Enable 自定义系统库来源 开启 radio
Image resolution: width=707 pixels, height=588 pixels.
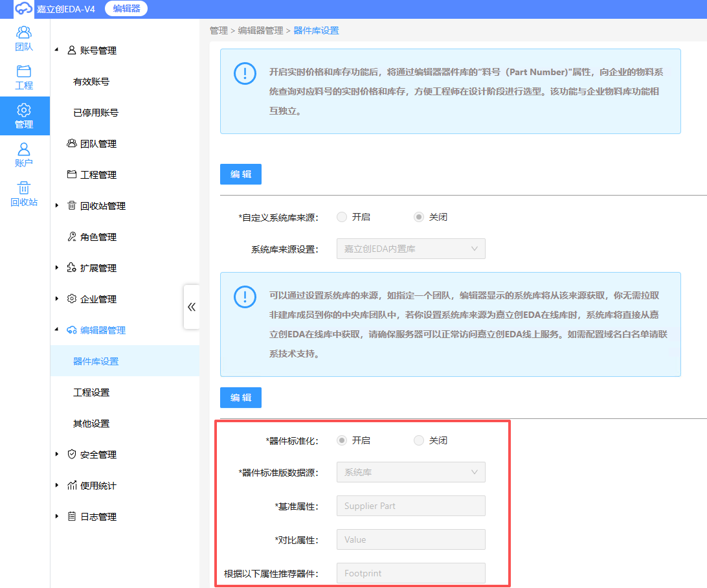(x=342, y=217)
